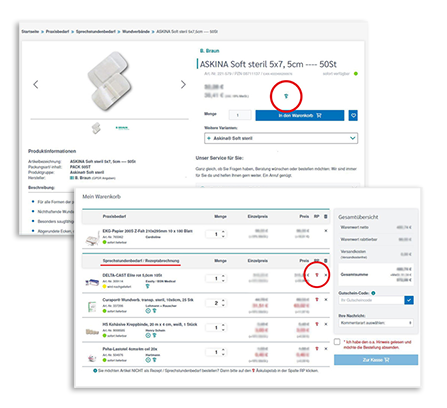447x408 pixels.
Task: Focus the Ihr Gutscheincode input field
Action: pyautogui.click(x=371, y=300)
